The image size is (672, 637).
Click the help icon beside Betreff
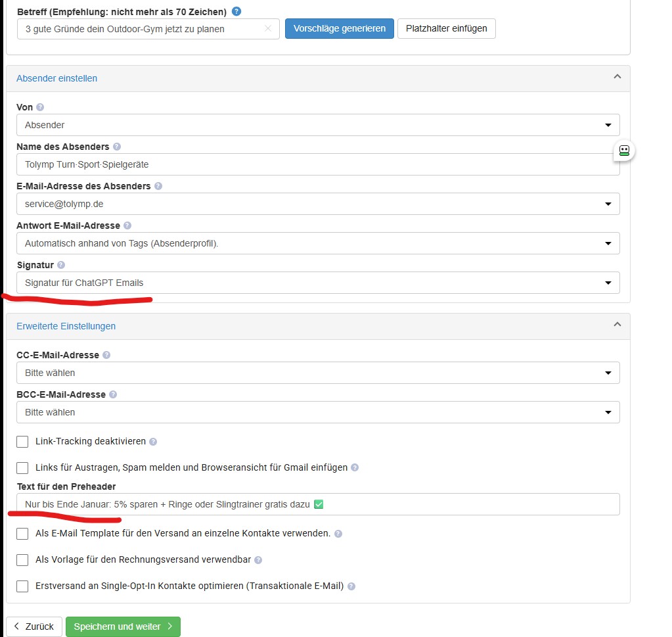(236, 12)
